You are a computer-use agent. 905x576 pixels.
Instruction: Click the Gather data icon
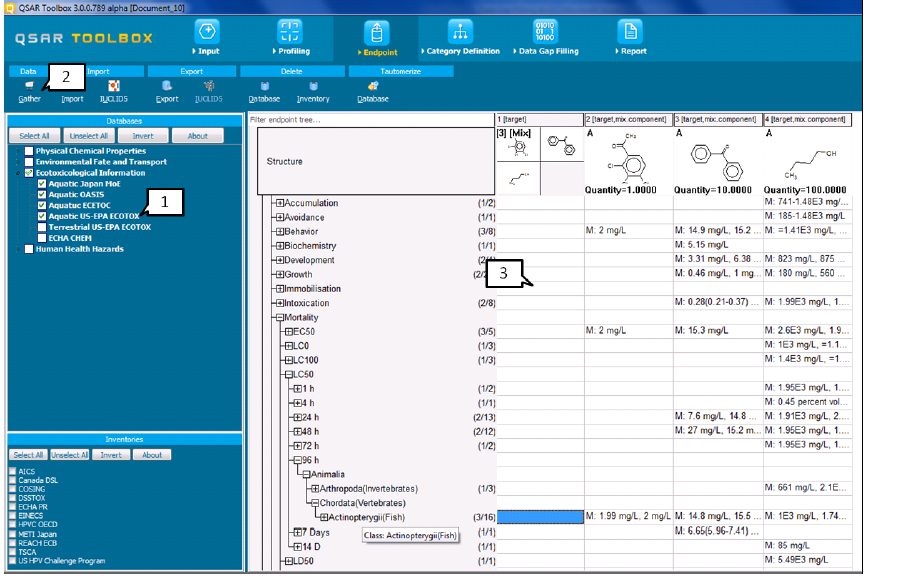pyautogui.click(x=29, y=86)
